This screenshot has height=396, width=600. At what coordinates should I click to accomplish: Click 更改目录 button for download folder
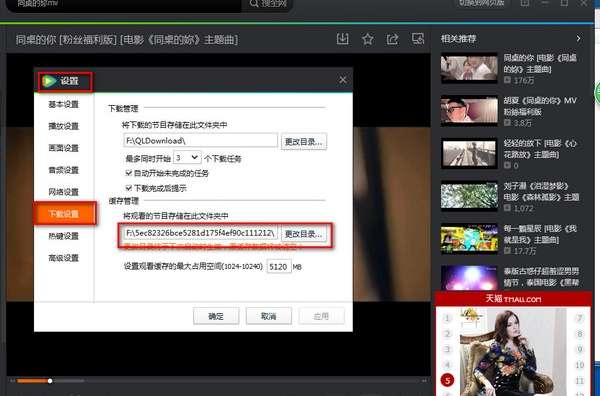coord(304,142)
